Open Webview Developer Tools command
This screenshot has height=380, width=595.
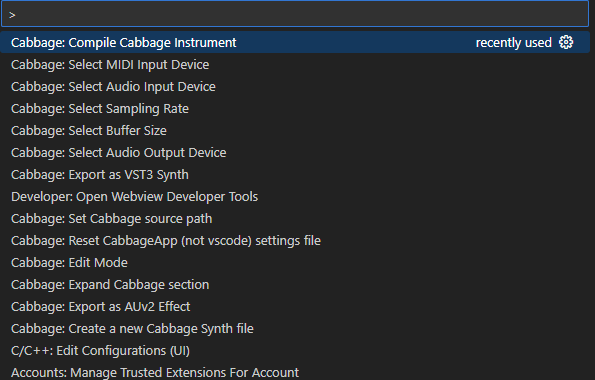click(x=295, y=197)
